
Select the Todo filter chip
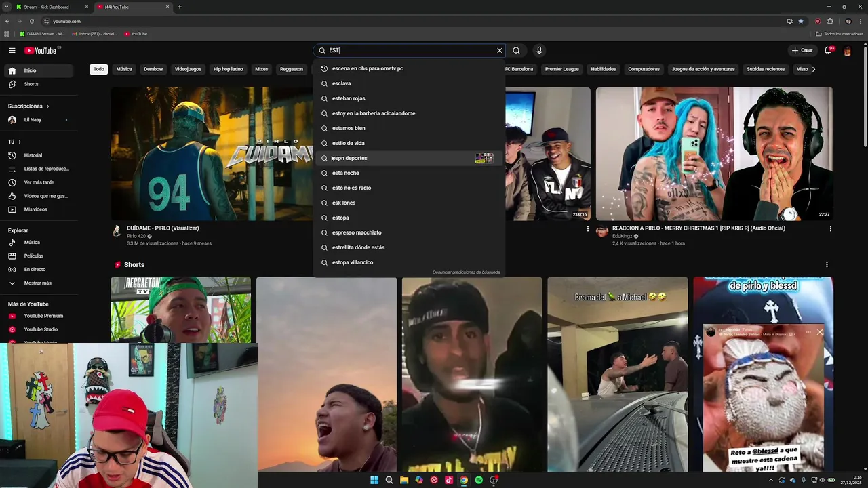[x=99, y=69]
